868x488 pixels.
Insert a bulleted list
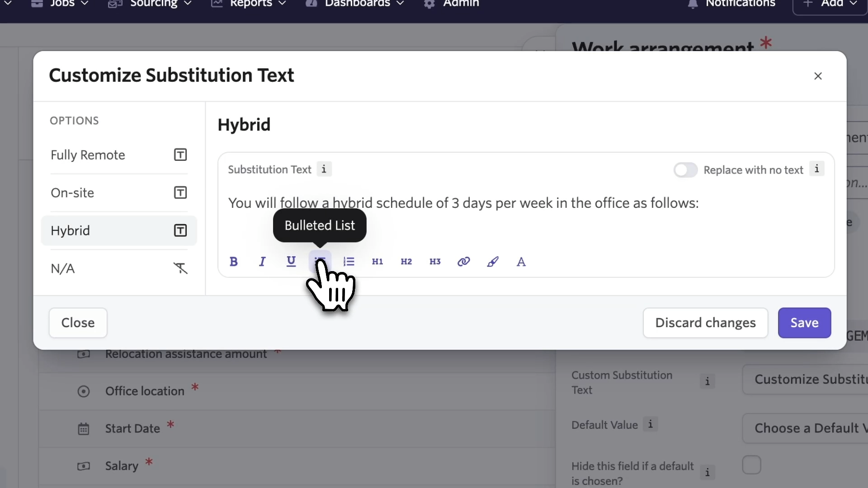pos(320,262)
